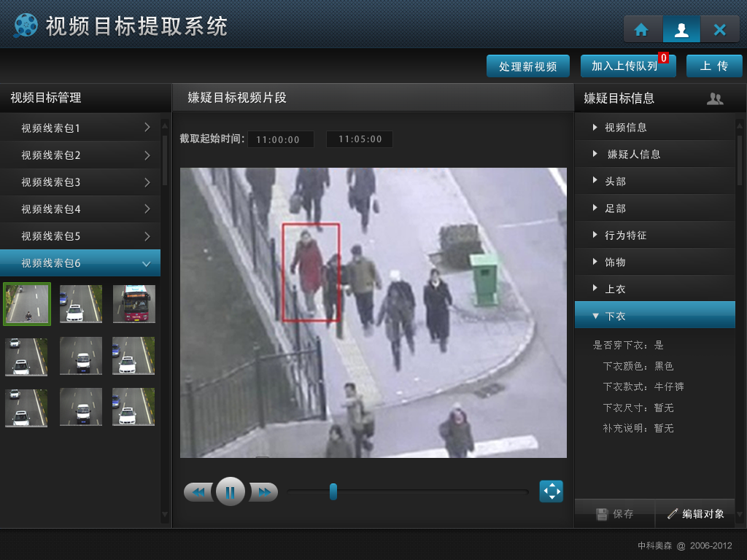Rewind the video clip
Image resolution: width=747 pixels, height=560 pixels.
(x=198, y=492)
